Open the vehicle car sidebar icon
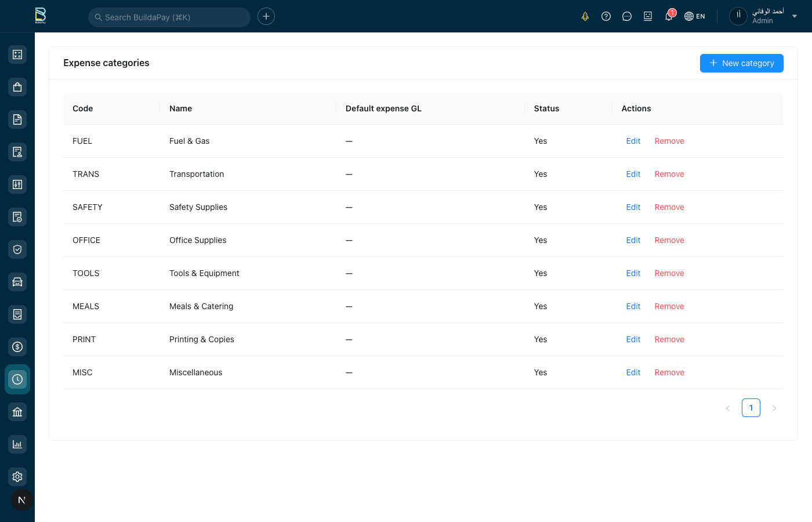This screenshot has height=522, width=812. tap(17, 282)
